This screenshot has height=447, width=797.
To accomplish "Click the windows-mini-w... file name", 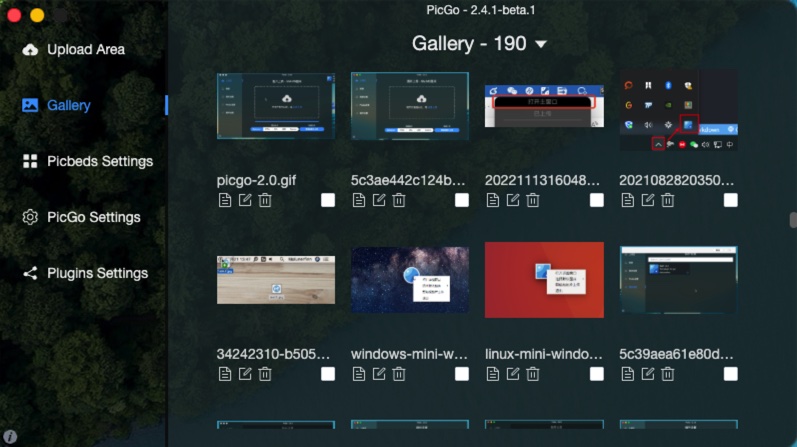I will pyautogui.click(x=409, y=354).
